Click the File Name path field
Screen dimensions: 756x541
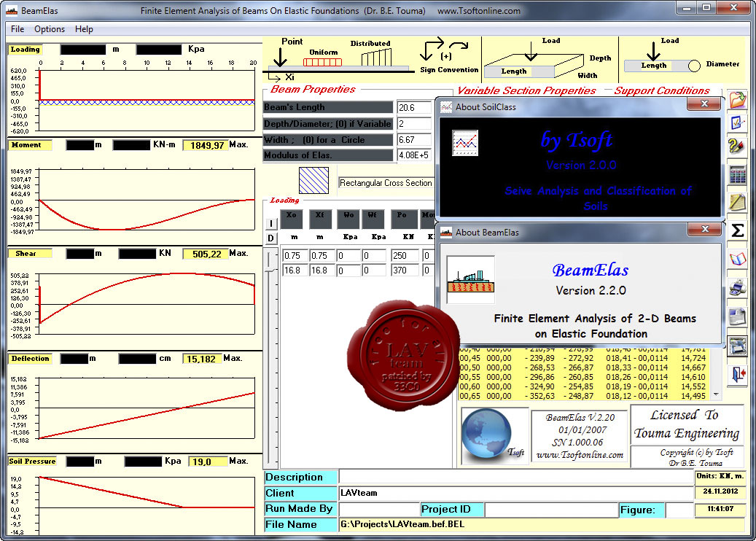point(541,525)
